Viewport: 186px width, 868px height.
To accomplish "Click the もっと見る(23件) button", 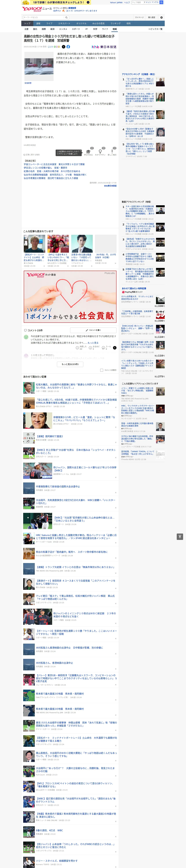I will pyautogui.click(x=70, y=364).
